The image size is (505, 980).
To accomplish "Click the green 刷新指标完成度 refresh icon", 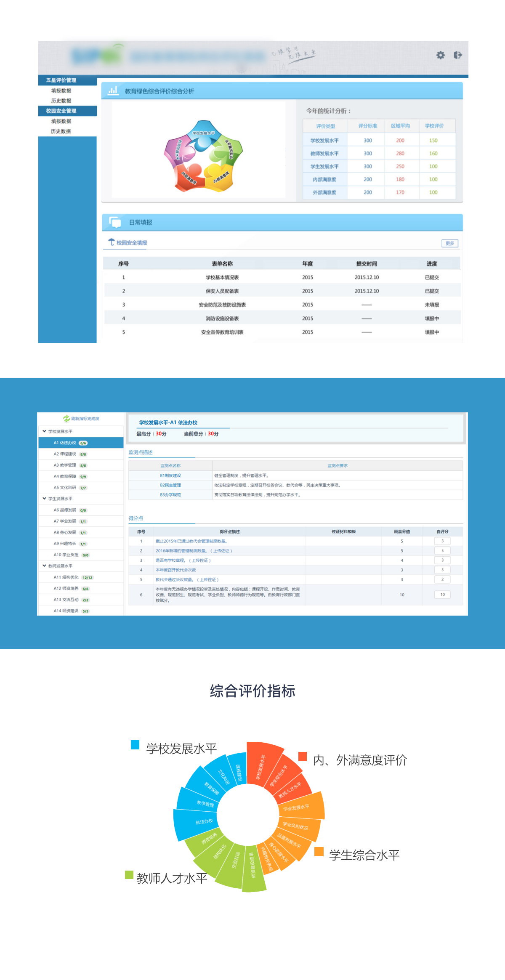I will (x=66, y=419).
